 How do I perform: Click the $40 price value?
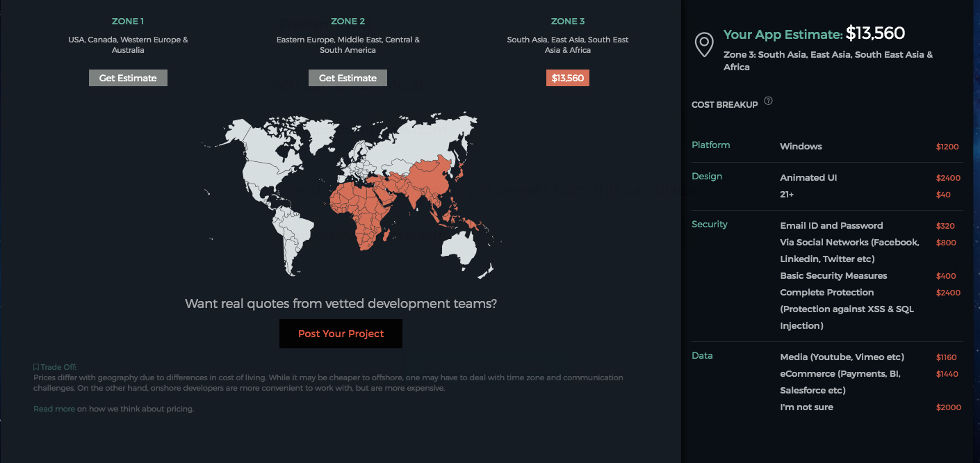coord(943,195)
